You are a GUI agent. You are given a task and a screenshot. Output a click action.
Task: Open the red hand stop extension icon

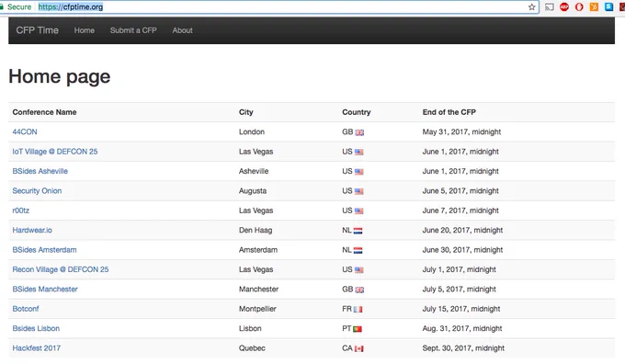(579, 6)
